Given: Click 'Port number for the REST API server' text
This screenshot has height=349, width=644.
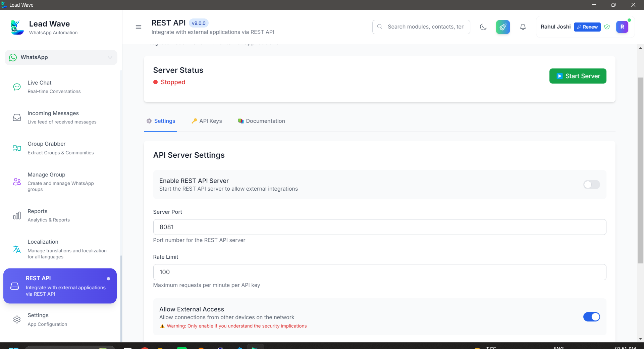Looking at the screenshot, I should pos(199,240).
